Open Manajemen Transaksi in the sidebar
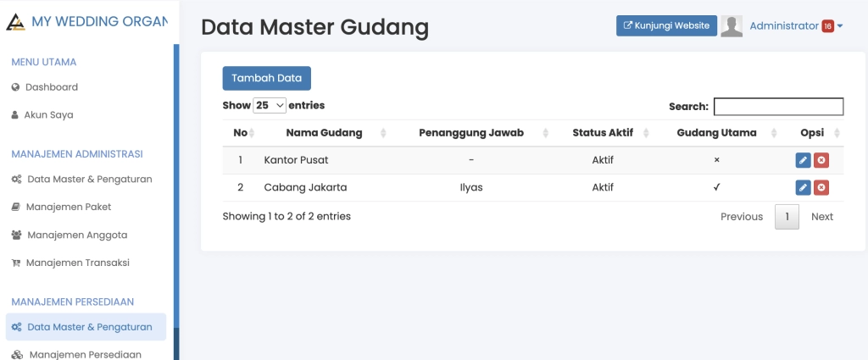This screenshot has height=360, width=868. point(77,263)
